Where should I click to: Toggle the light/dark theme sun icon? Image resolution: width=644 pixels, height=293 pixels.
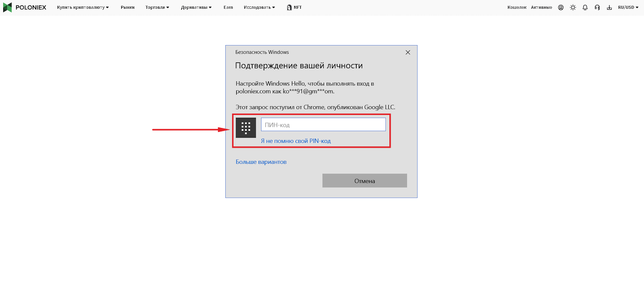[573, 7]
